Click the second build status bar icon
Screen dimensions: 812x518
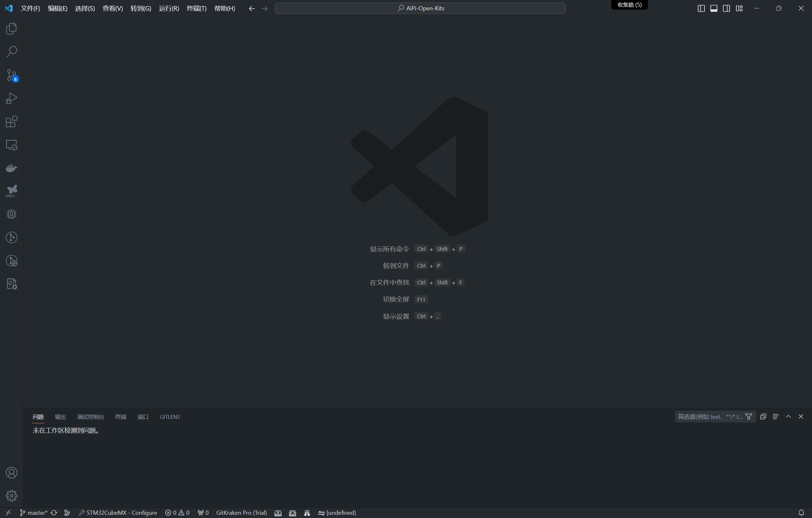pyautogui.click(x=292, y=513)
